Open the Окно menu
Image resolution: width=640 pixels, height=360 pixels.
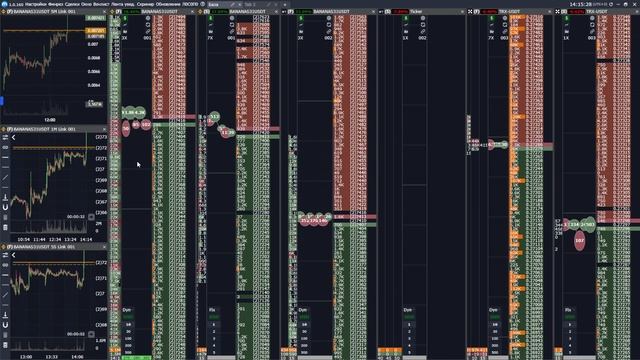point(86,4)
